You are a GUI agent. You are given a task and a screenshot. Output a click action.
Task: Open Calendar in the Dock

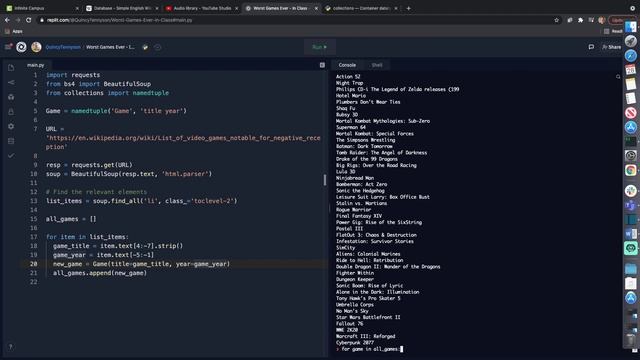tap(631, 70)
